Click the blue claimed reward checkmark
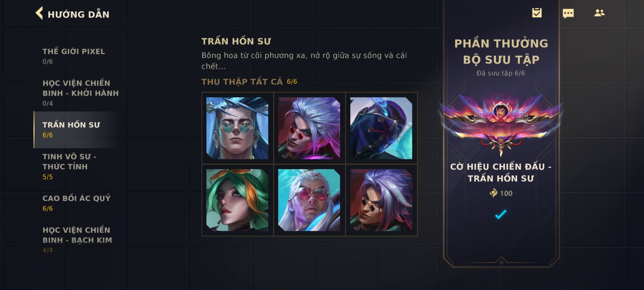The height and width of the screenshot is (290, 644). click(x=501, y=214)
